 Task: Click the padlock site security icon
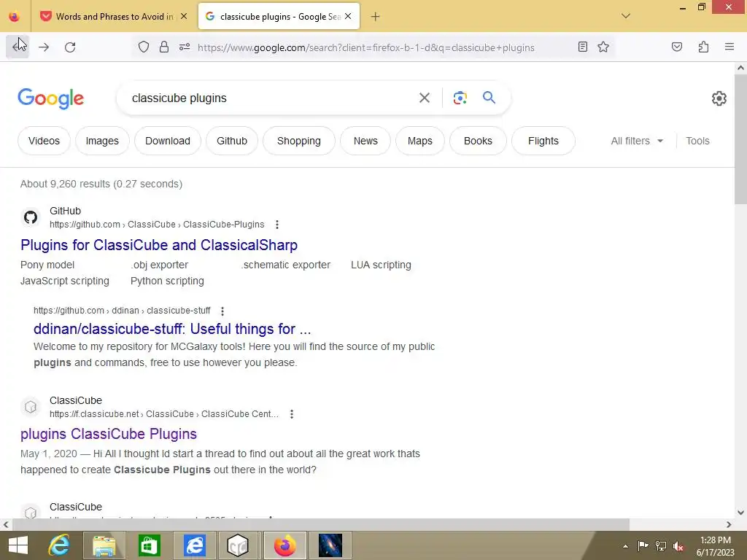click(164, 47)
